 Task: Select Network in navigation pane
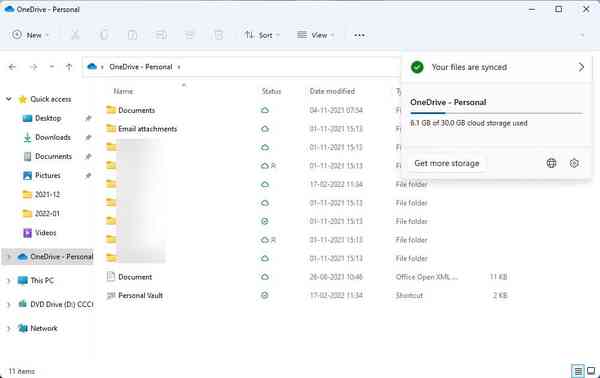coord(44,328)
